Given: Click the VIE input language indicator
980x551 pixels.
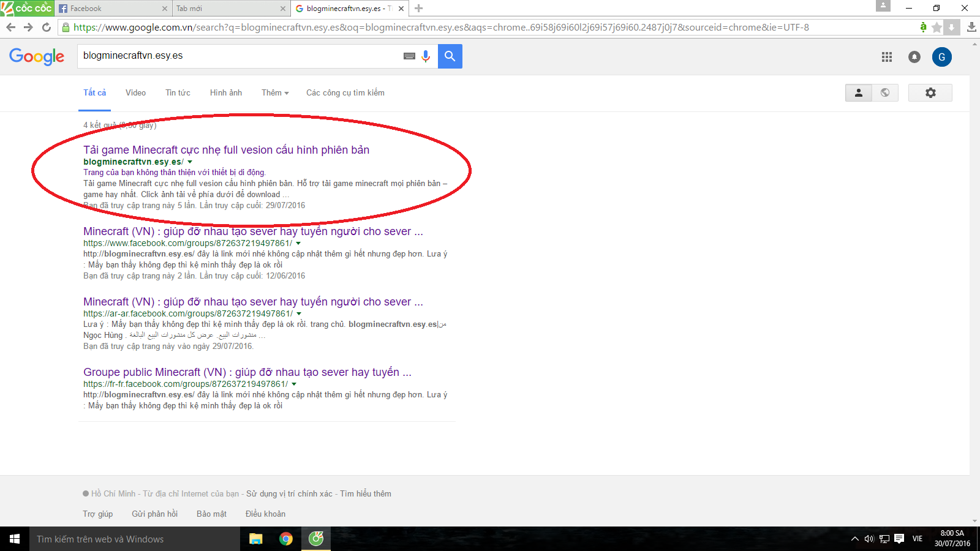Looking at the screenshot, I should click(x=917, y=539).
